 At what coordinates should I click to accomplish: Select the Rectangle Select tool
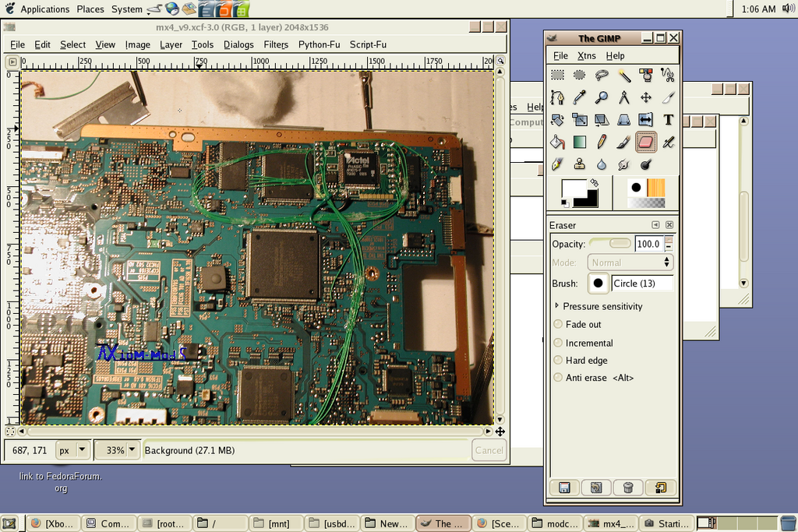[557, 75]
